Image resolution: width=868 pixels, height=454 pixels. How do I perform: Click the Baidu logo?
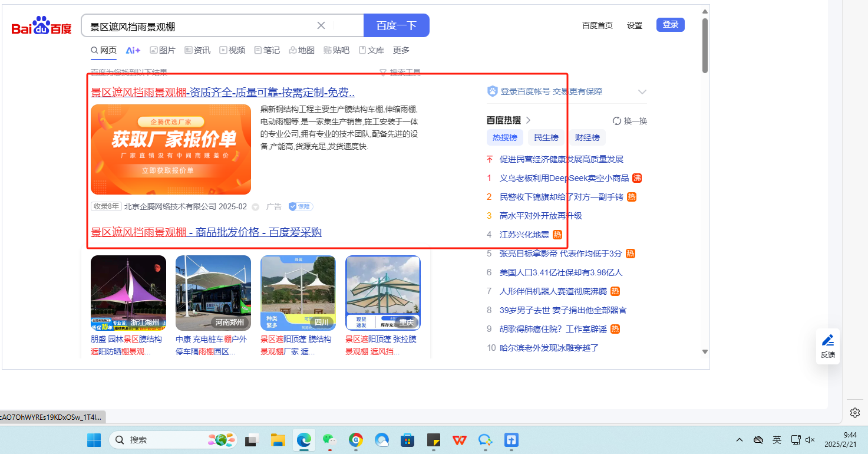tap(41, 27)
